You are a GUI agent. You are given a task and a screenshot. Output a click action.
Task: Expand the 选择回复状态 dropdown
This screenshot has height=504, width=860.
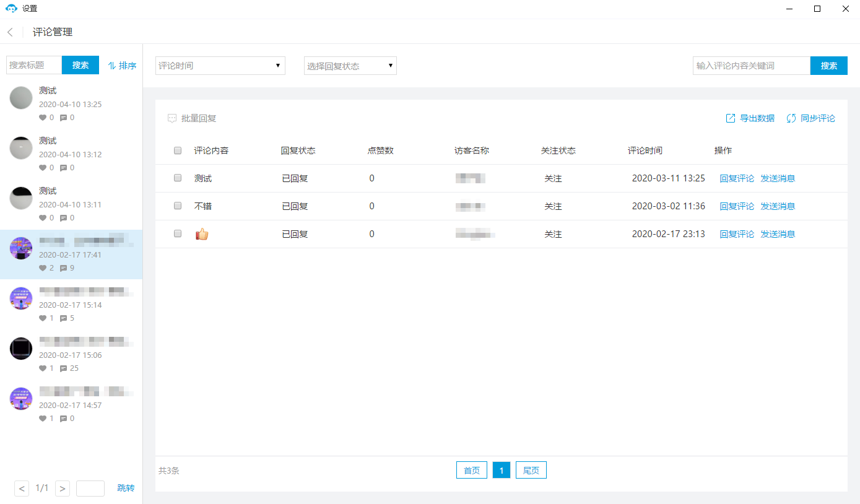point(350,66)
